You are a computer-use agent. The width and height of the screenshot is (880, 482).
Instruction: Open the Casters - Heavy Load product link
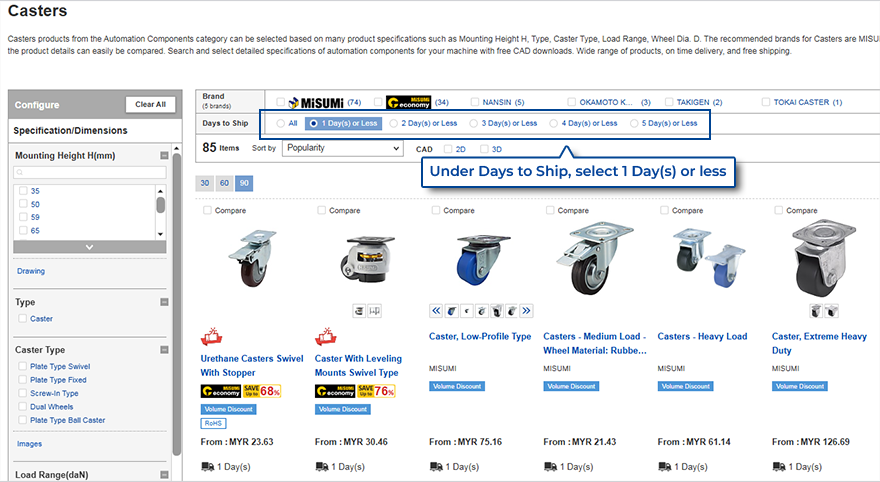(x=702, y=336)
